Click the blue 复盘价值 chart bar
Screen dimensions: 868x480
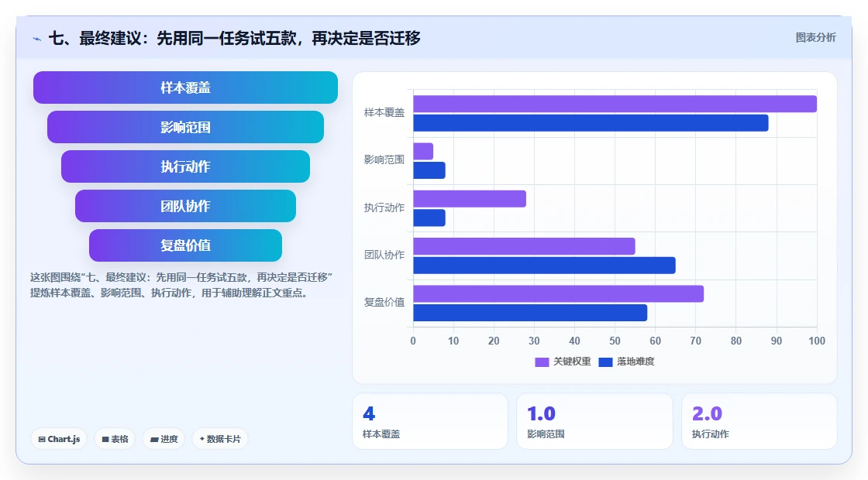[530, 313]
